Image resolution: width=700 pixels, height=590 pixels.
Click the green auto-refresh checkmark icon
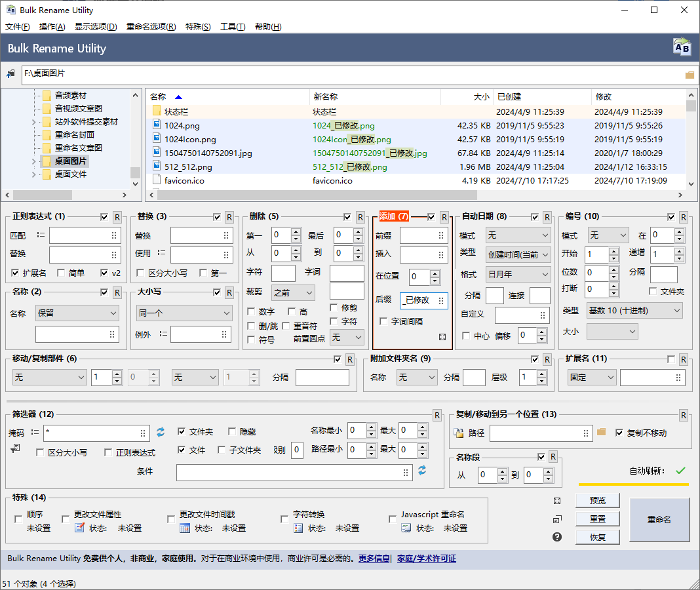[x=680, y=471]
